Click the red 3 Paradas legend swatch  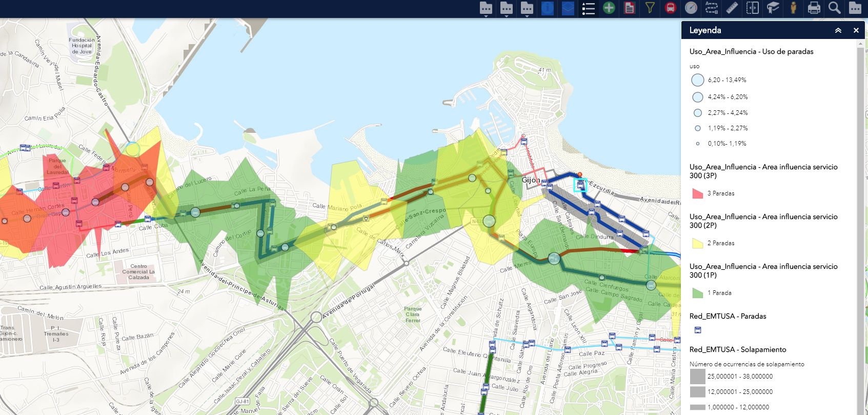pyautogui.click(x=697, y=193)
